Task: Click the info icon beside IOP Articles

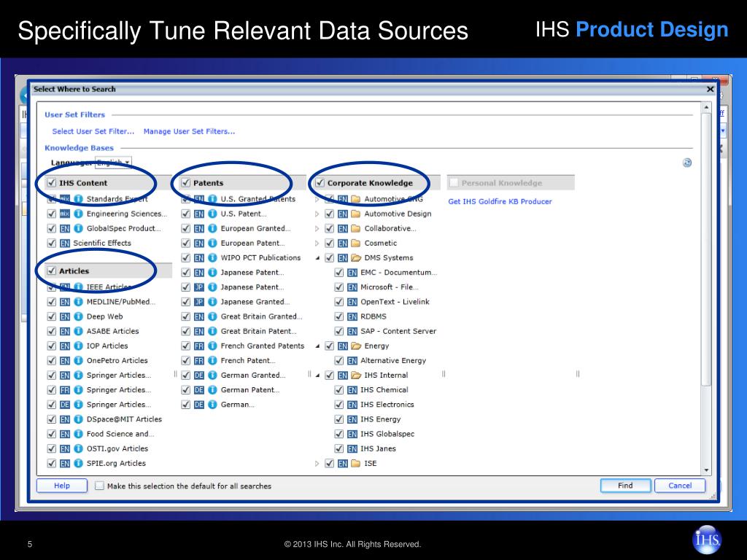Action: [x=79, y=346]
